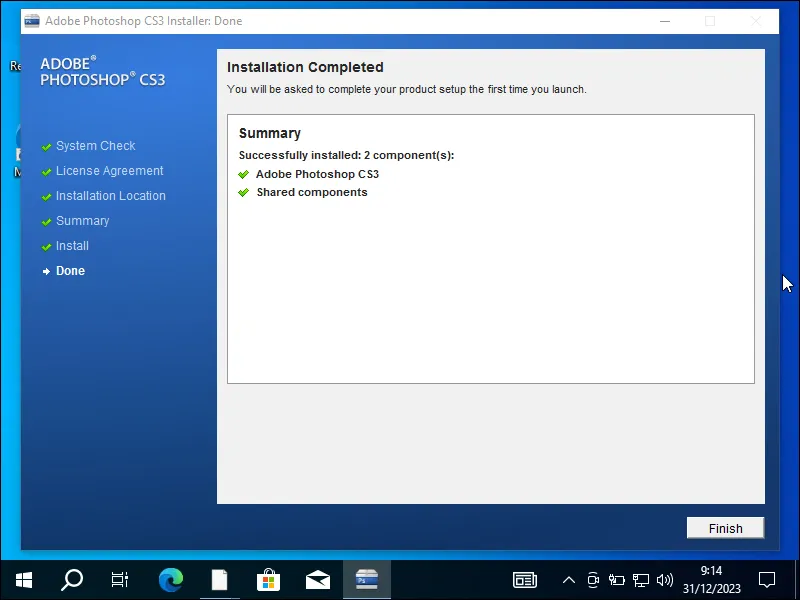
Task: Open the blank document taskbar icon
Action: [x=220, y=579]
